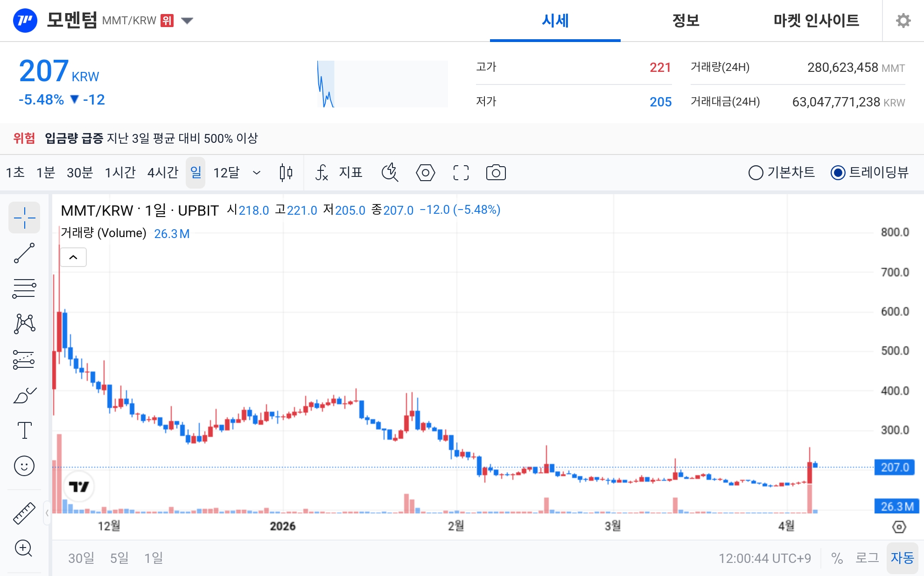Image resolution: width=924 pixels, height=576 pixels.
Task: Collapse the volume indicator panel
Action: pyautogui.click(x=73, y=257)
